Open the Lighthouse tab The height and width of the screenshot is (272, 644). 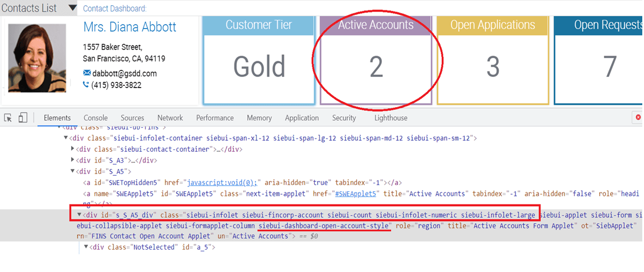coord(391,118)
